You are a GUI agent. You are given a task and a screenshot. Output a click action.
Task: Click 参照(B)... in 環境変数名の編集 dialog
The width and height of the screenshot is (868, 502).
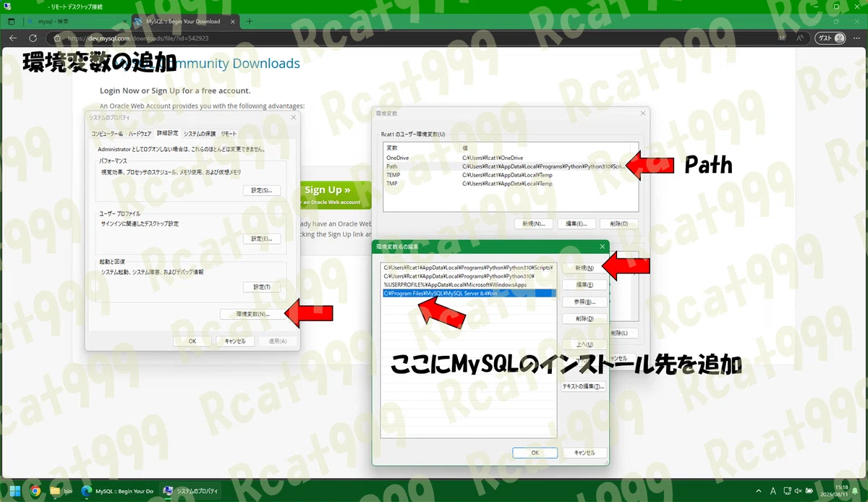click(584, 302)
